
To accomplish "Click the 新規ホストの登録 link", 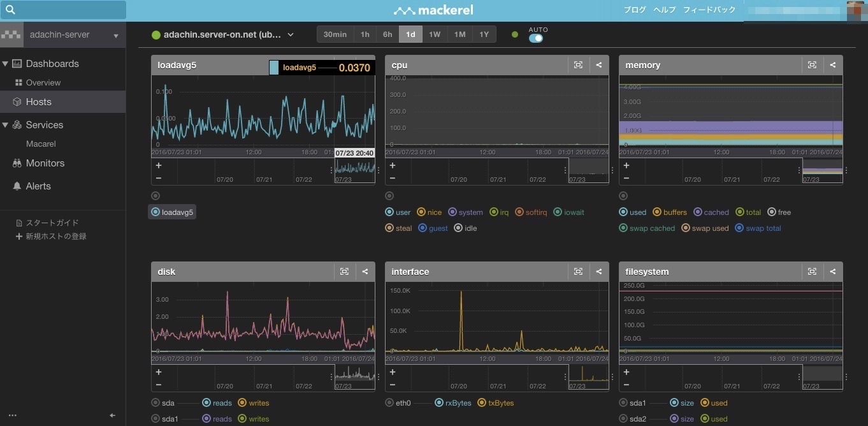I will tap(55, 237).
